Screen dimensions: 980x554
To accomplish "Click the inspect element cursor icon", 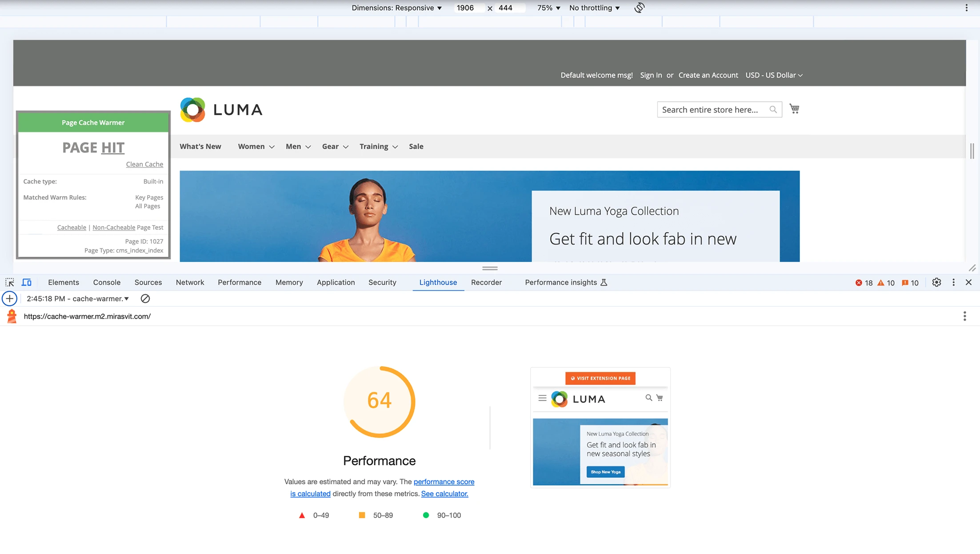I will click(9, 282).
